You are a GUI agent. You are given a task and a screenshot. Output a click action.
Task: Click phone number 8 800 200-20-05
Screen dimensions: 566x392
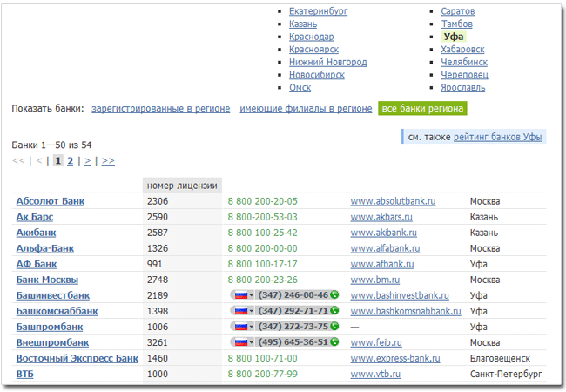point(263,201)
